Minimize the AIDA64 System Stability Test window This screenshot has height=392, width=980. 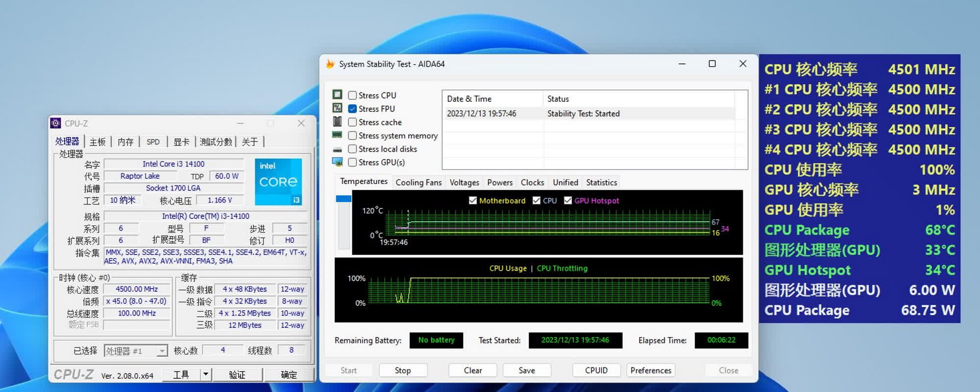pyautogui.click(x=682, y=64)
